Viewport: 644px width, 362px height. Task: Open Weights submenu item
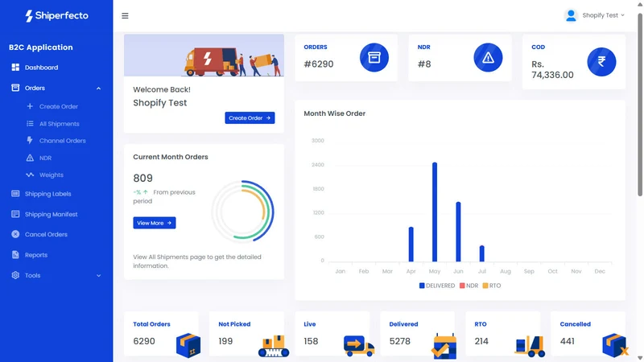52,175
